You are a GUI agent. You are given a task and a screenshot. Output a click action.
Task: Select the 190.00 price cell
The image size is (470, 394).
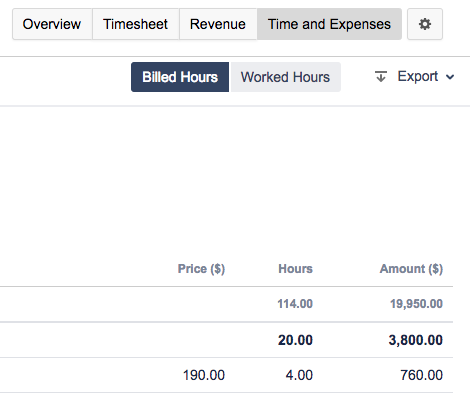(204, 375)
